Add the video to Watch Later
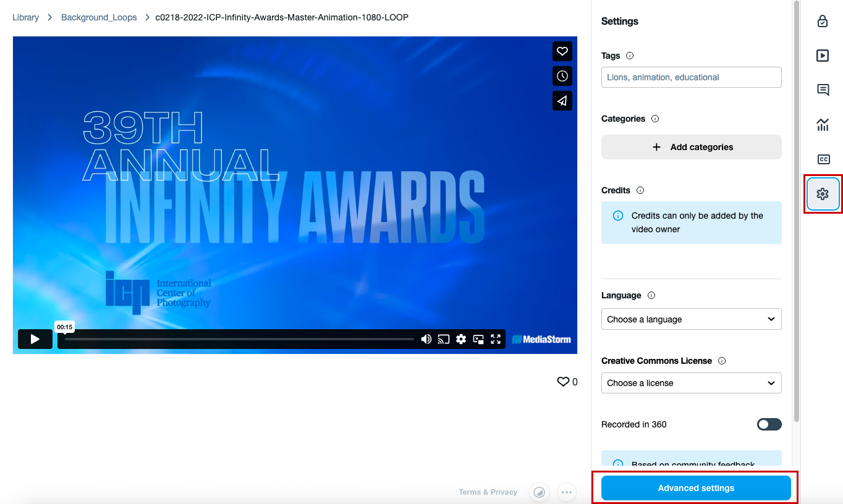This screenshot has height=504, width=843. tap(562, 76)
